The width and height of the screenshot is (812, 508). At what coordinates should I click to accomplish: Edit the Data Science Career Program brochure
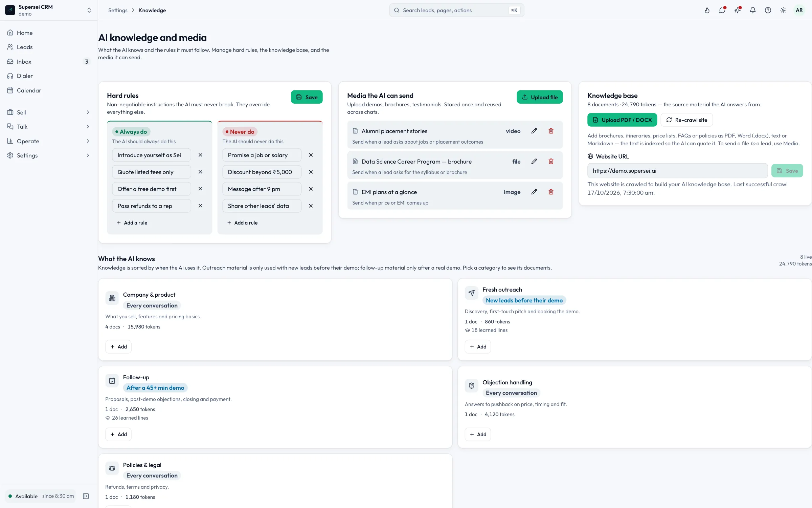click(534, 162)
